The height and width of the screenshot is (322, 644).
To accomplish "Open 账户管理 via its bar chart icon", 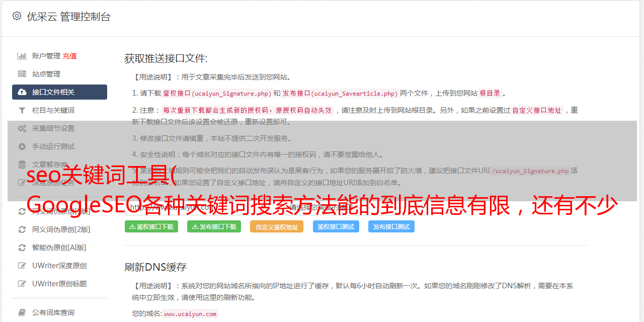I will point(22,56).
